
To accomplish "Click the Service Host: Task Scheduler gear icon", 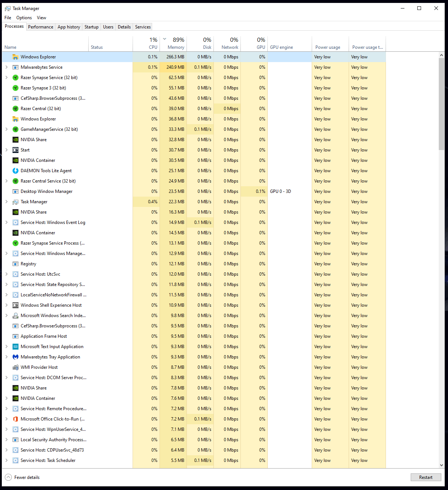I will [x=16, y=460].
